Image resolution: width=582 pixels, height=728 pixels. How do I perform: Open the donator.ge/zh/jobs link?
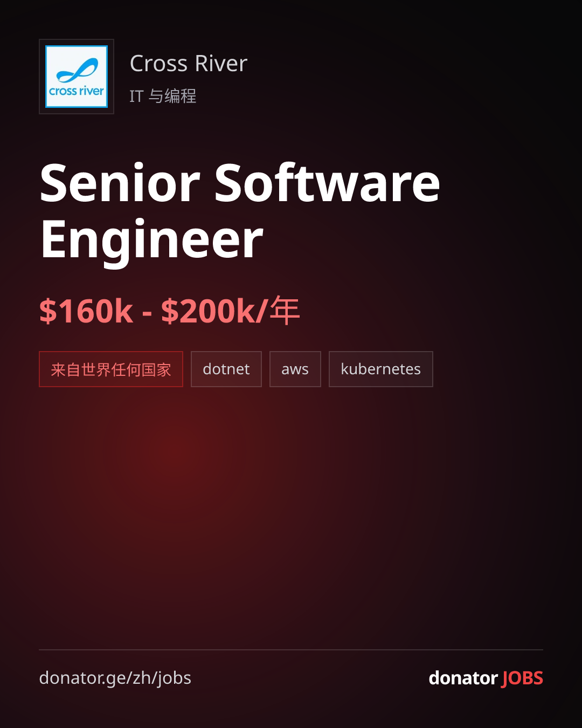115,678
